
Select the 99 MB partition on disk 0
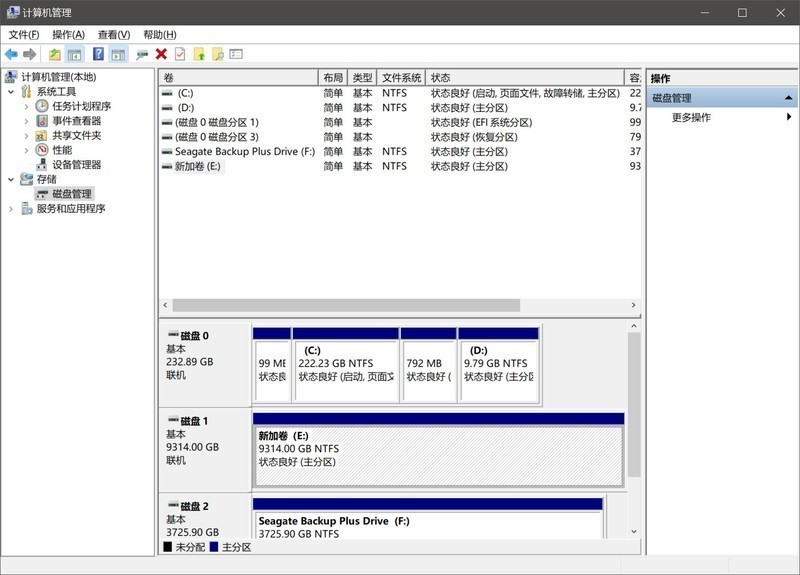pos(272,364)
